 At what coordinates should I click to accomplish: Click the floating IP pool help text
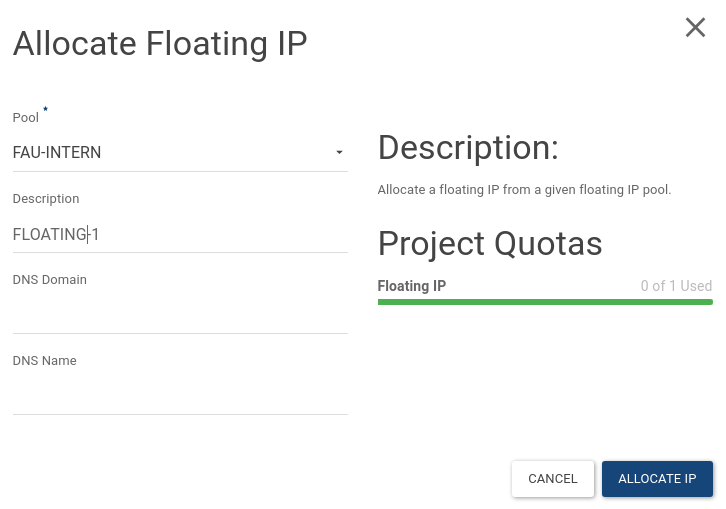(524, 189)
